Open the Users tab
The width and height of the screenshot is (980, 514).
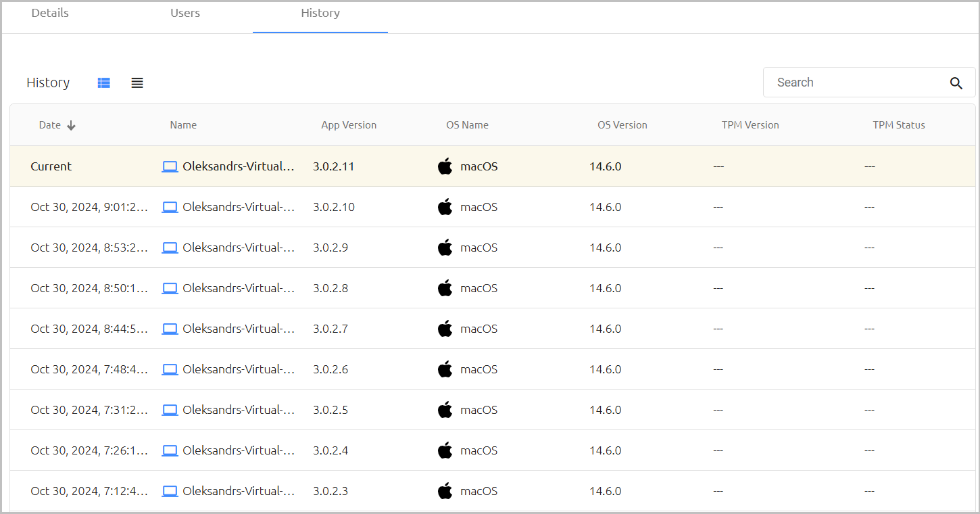(185, 14)
